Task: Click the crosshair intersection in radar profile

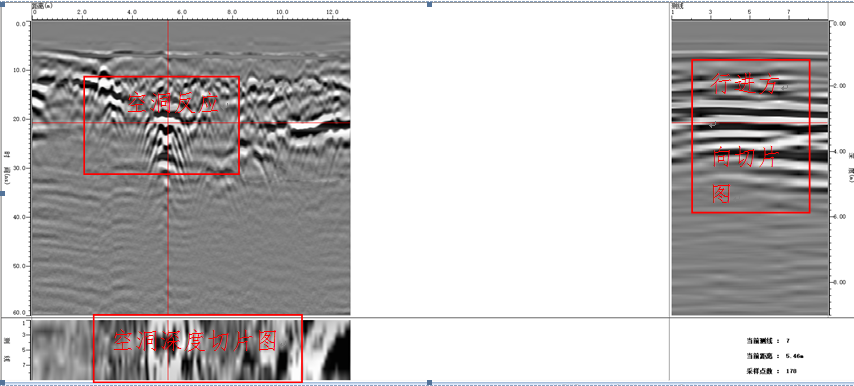Action: click(x=168, y=123)
